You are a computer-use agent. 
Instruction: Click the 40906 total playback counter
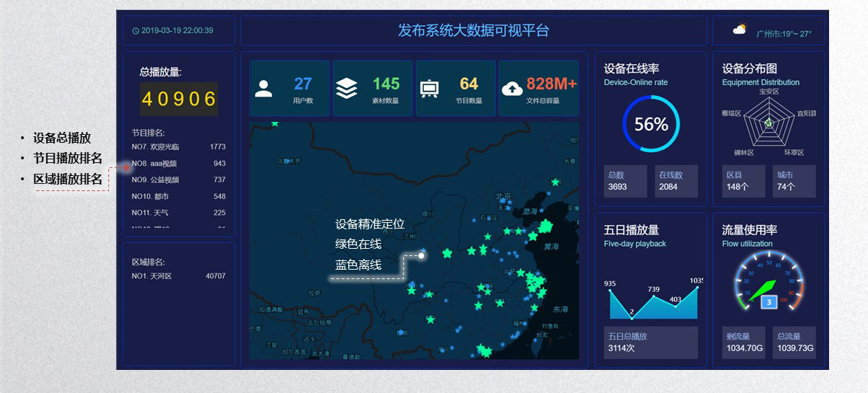click(x=179, y=99)
